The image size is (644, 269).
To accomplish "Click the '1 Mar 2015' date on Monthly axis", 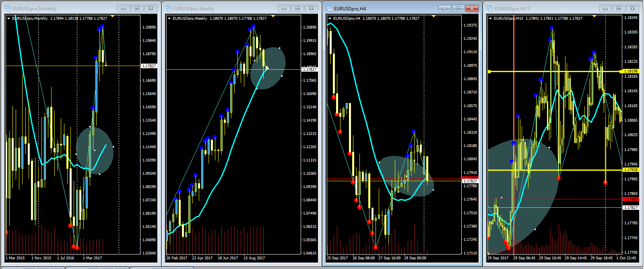I will (15, 258).
